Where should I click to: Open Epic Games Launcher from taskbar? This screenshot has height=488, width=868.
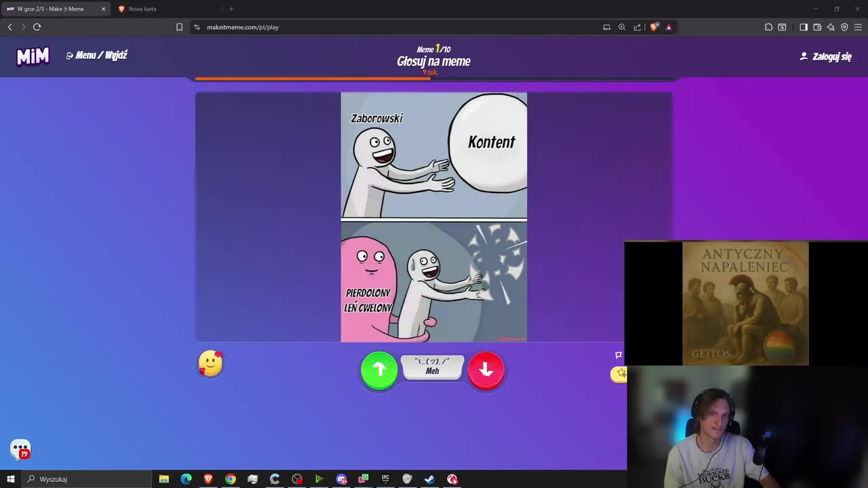[x=385, y=479]
